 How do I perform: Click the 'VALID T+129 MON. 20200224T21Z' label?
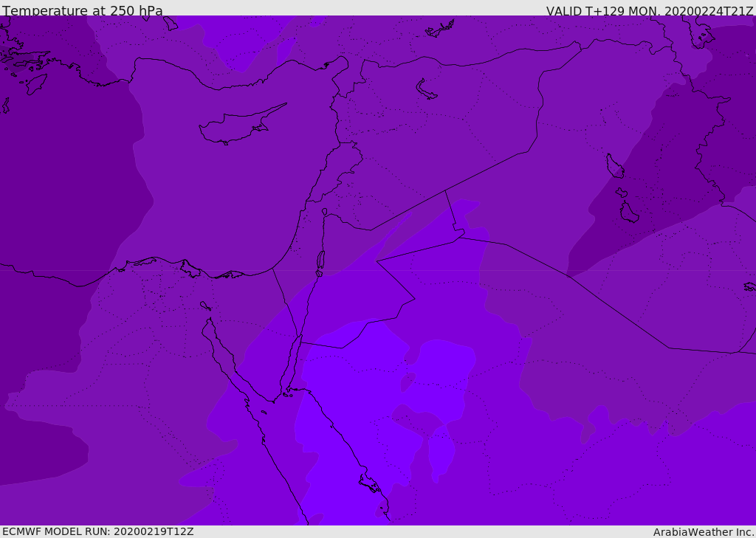(650, 10)
